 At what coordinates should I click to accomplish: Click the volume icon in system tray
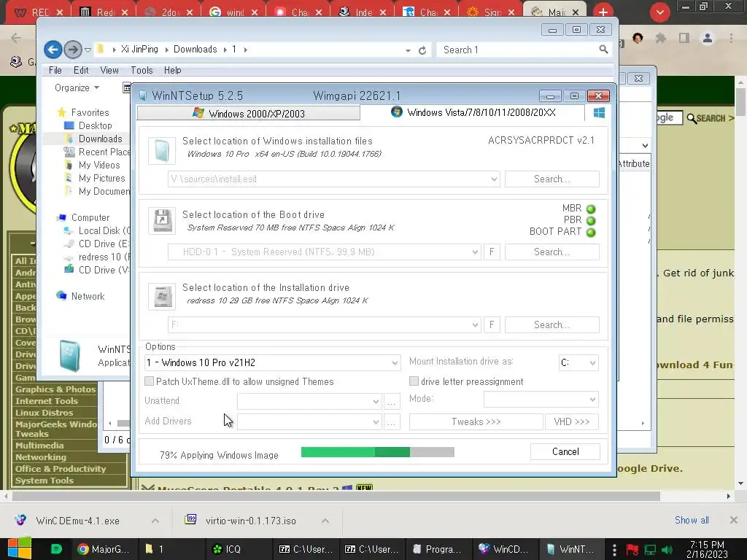(667, 550)
